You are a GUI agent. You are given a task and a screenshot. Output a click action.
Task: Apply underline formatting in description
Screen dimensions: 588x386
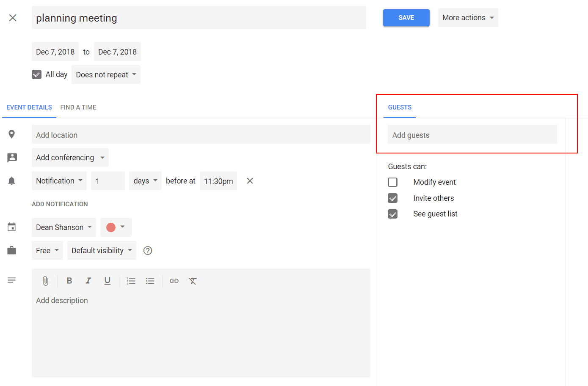pyautogui.click(x=108, y=281)
